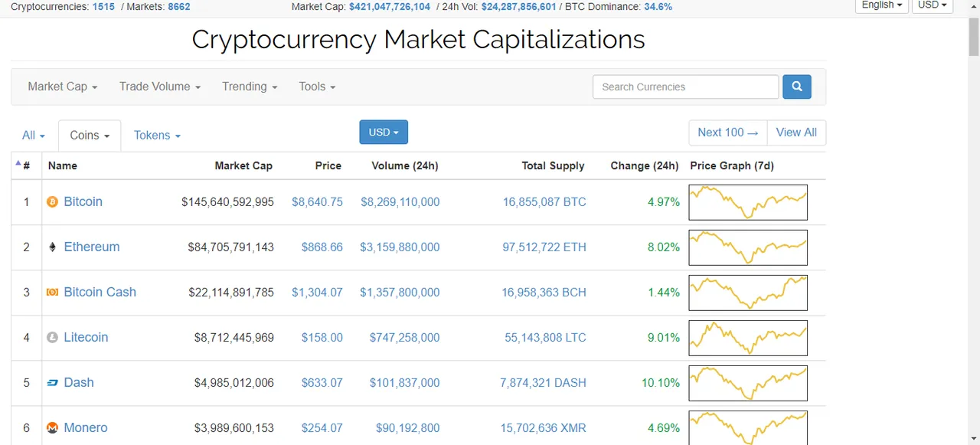The image size is (980, 445).
Task: Click the Markets count 8662
Action: click(178, 6)
